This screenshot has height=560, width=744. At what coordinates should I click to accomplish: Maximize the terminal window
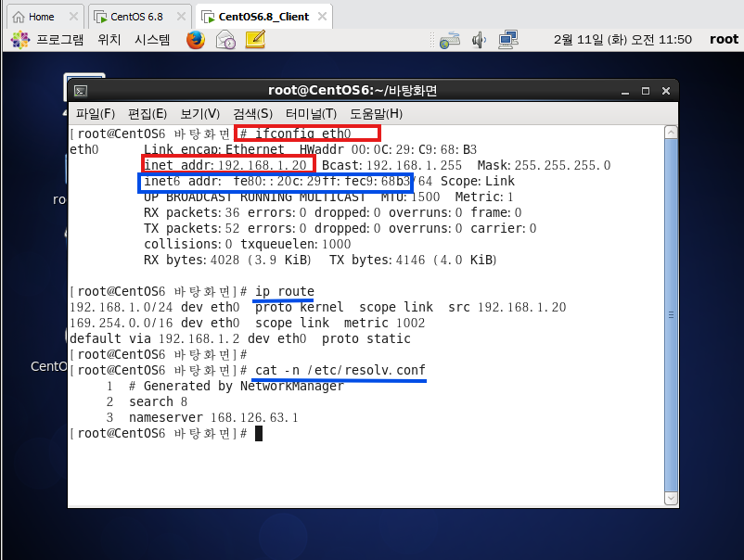pos(646,91)
